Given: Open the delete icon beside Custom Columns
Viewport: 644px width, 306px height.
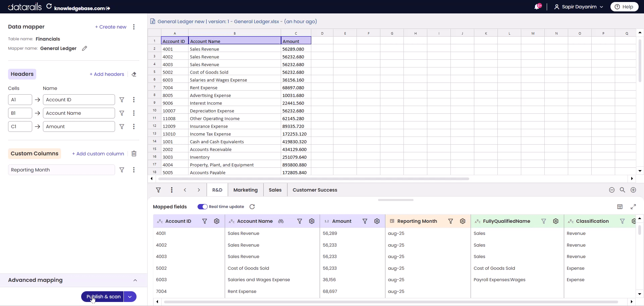Looking at the screenshot, I should (134, 153).
